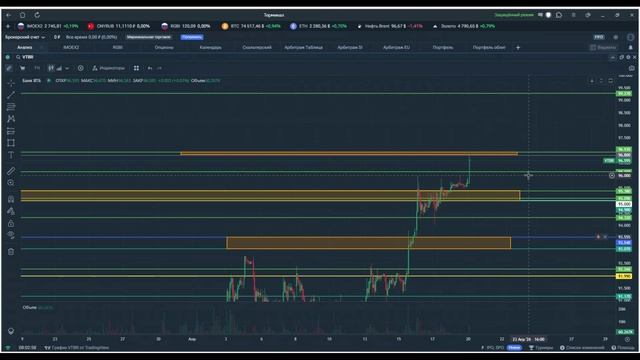Go back with the arrow button

click(9, 15)
